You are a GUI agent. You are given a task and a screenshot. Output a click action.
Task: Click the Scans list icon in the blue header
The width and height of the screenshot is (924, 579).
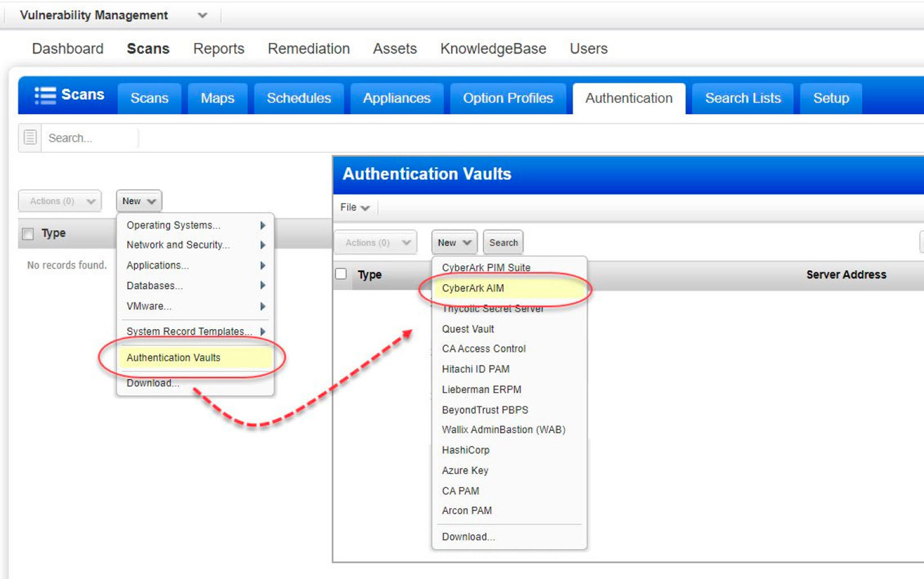tap(46, 95)
